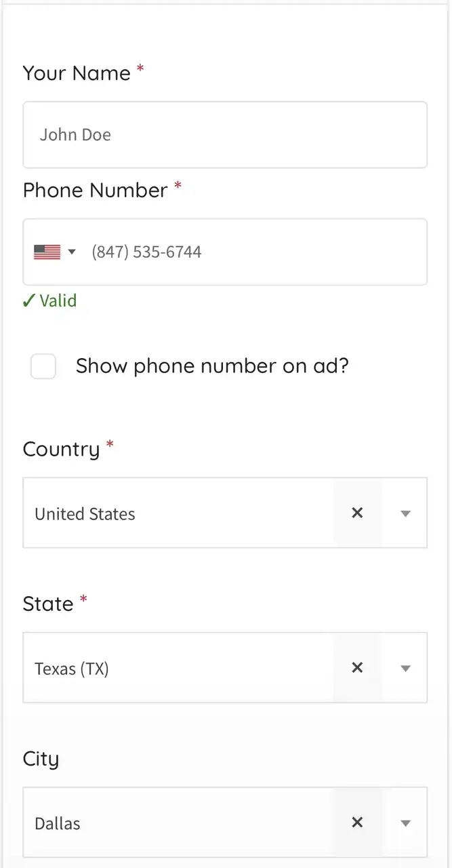Image resolution: width=452 pixels, height=868 pixels.
Task: Expand the City dropdown arrow
Action: [405, 823]
